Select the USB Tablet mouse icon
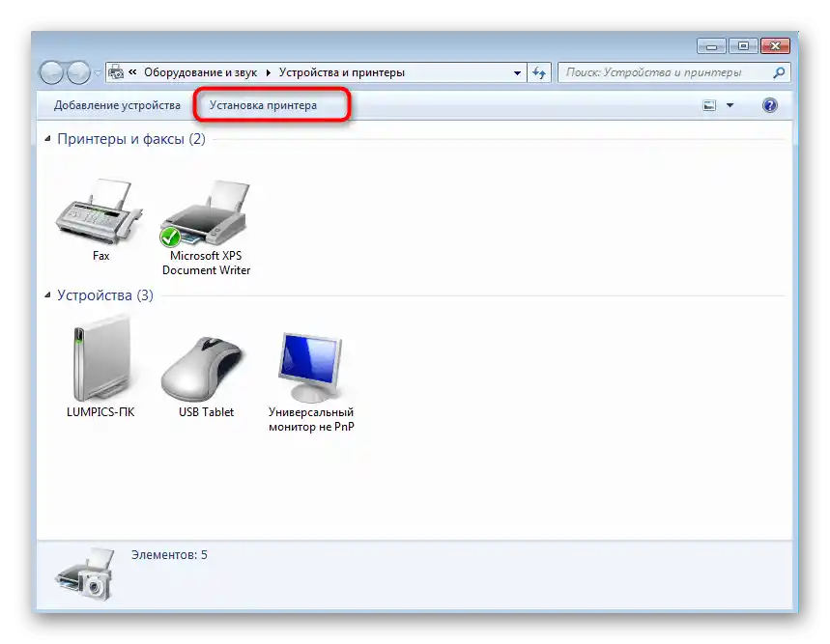Viewport: 830px width, 644px height. tap(204, 369)
